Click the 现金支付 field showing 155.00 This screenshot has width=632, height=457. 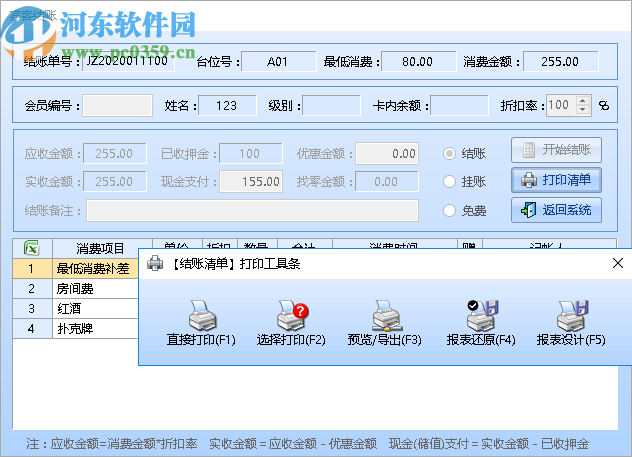pyautogui.click(x=251, y=182)
